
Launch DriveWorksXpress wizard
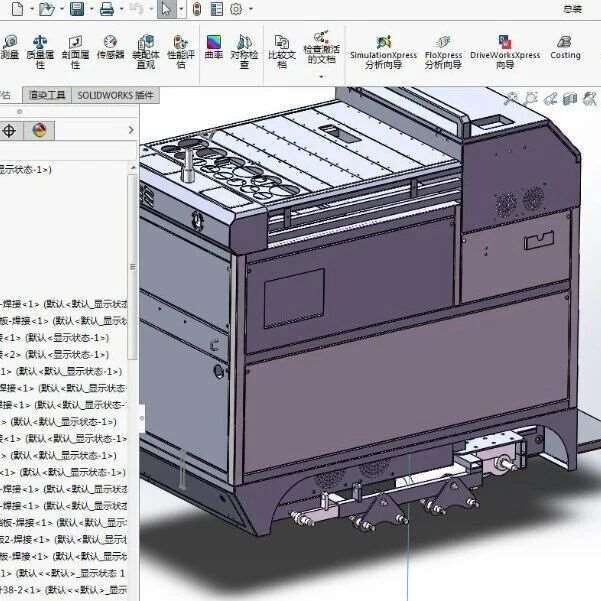pos(505,53)
